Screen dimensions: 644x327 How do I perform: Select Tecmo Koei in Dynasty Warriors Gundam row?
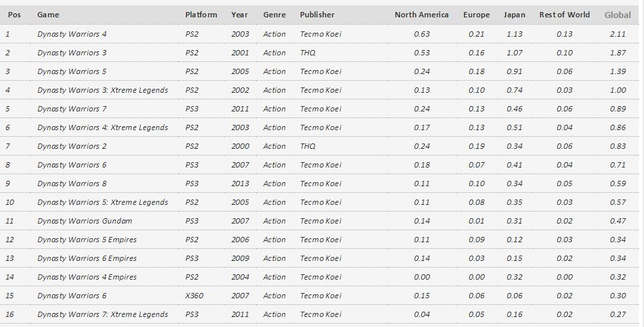(321, 222)
